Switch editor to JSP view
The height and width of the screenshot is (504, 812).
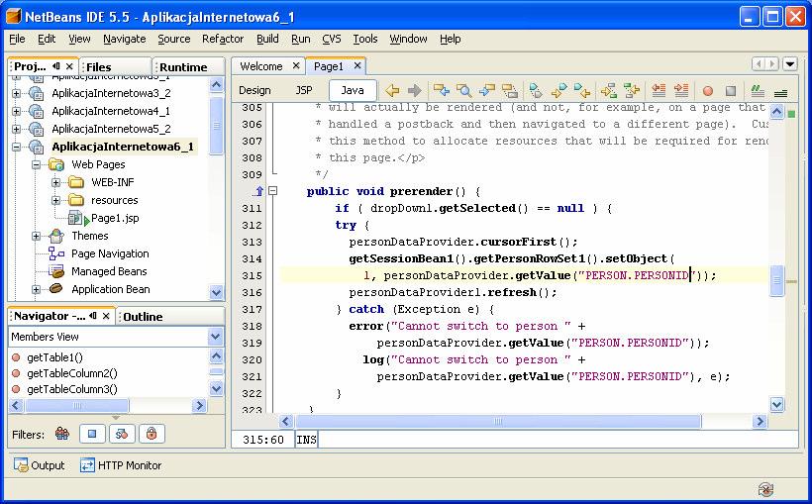[304, 90]
